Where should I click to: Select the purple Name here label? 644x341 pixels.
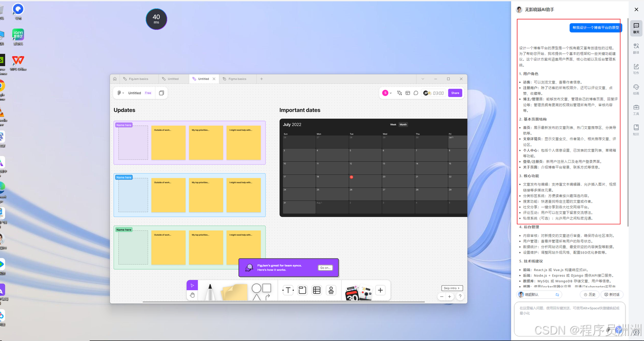tap(124, 125)
